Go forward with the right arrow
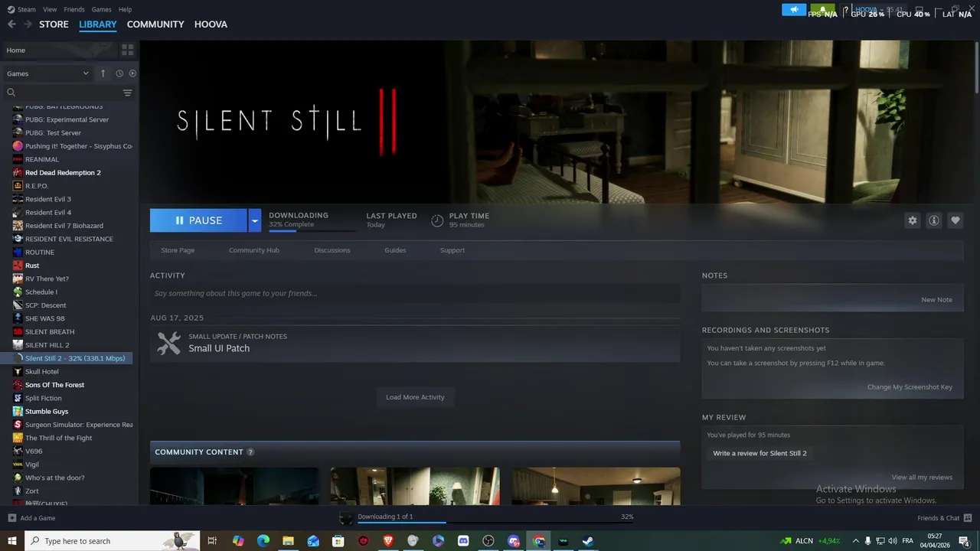 (x=28, y=24)
